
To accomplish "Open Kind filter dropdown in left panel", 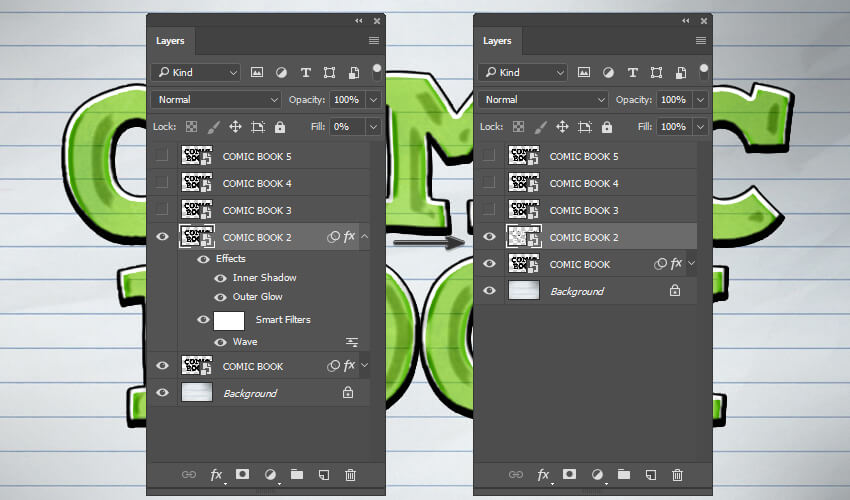I will click(196, 72).
